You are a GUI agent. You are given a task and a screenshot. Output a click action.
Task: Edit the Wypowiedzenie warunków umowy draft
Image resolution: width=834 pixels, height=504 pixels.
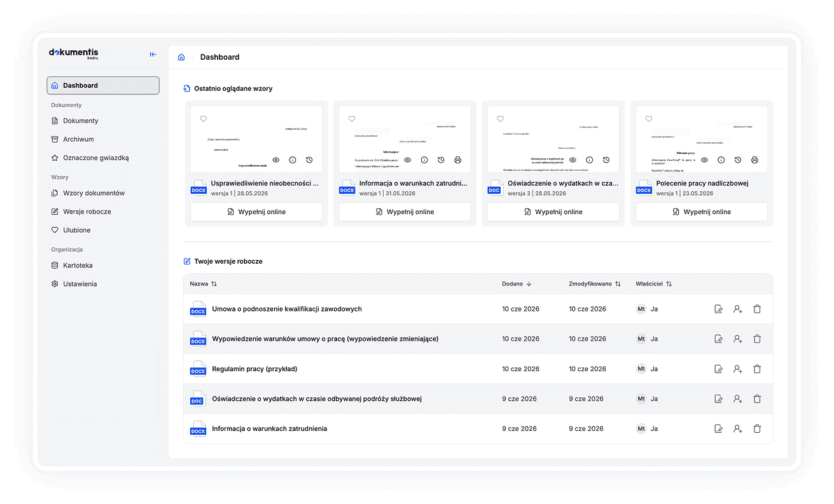pyautogui.click(x=719, y=339)
